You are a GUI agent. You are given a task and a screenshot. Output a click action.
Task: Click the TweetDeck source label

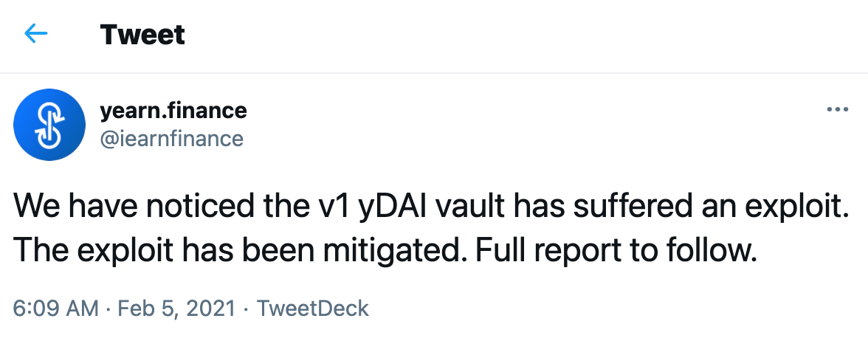[312, 308]
